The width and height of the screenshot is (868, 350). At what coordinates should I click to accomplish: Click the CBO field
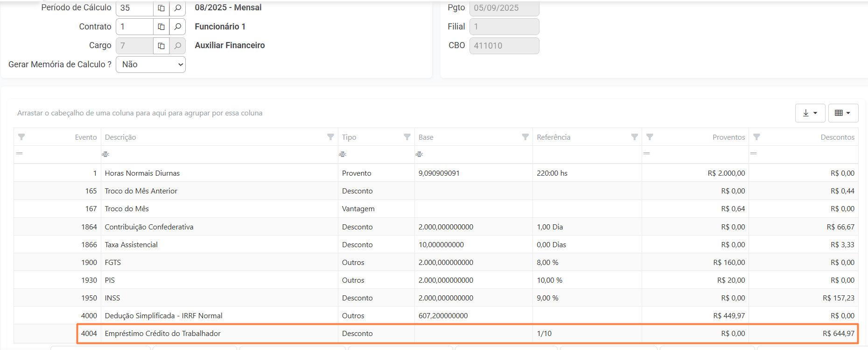pyautogui.click(x=504, y=46)
